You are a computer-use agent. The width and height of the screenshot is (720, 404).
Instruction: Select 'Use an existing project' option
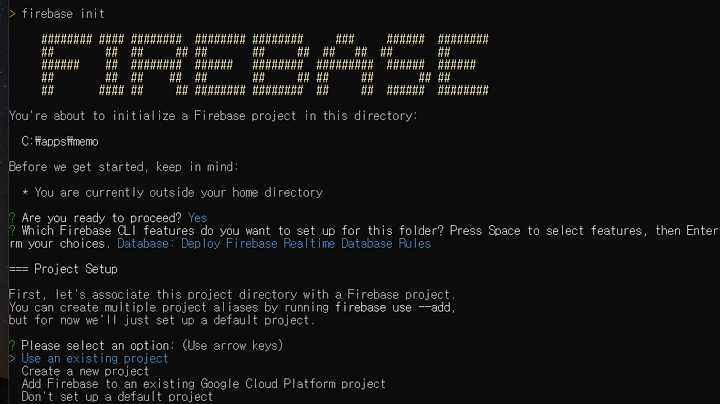[x=95, y=358]
